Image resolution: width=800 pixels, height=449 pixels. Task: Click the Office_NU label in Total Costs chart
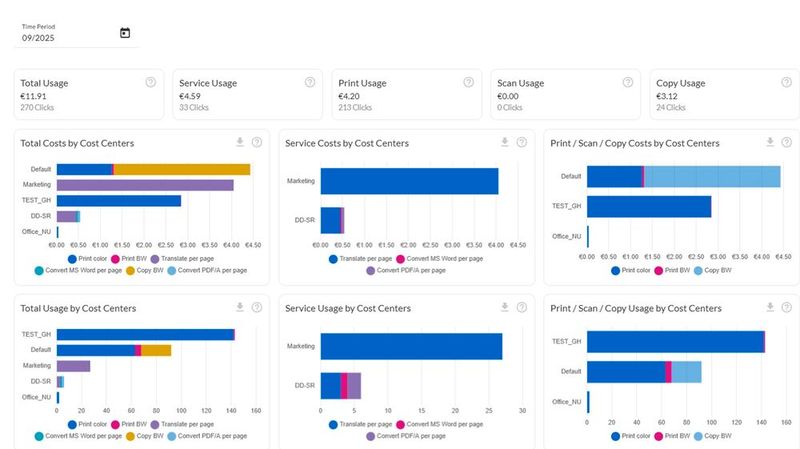[36, 232]
